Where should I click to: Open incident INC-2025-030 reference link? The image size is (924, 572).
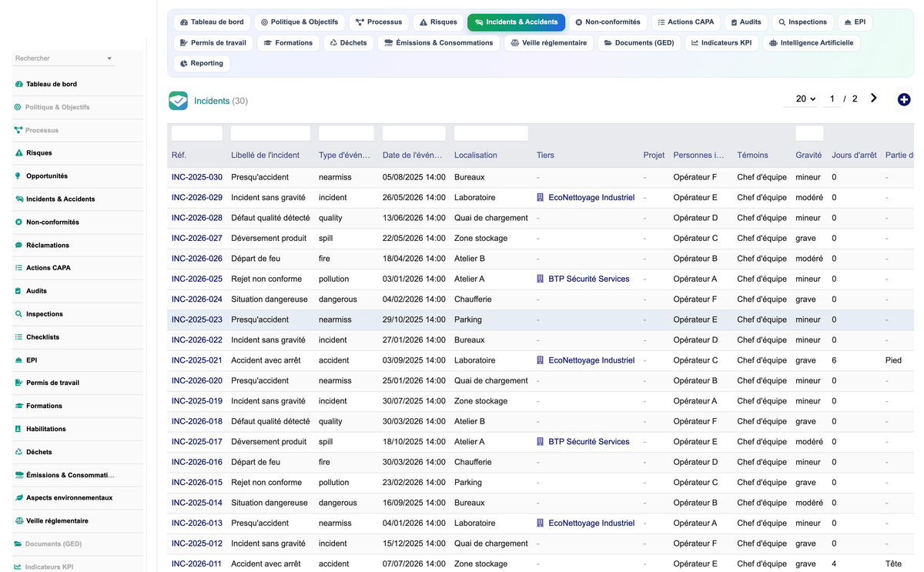pyautogui.click(x=197, y=177)
